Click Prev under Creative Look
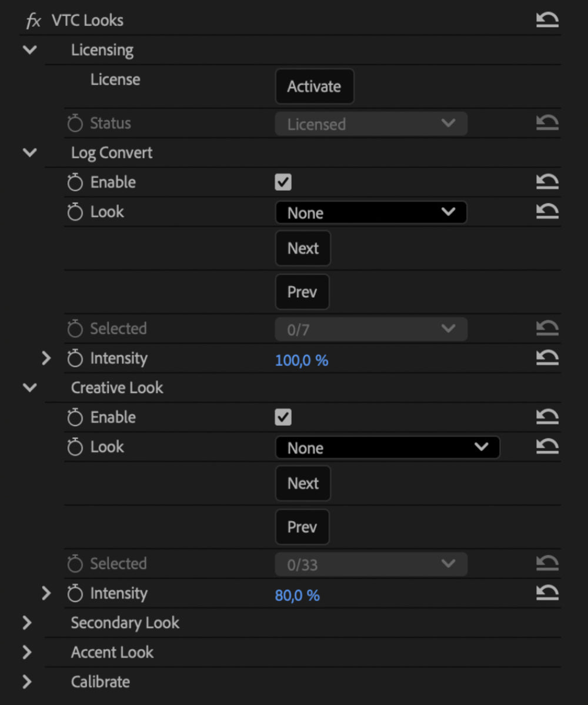 pos(302,527)
